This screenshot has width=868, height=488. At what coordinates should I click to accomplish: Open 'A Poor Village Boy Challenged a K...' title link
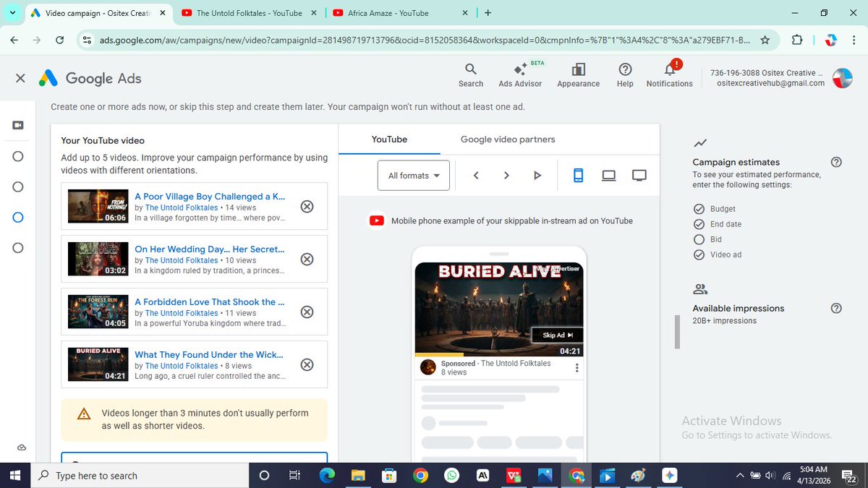[210, 196]
